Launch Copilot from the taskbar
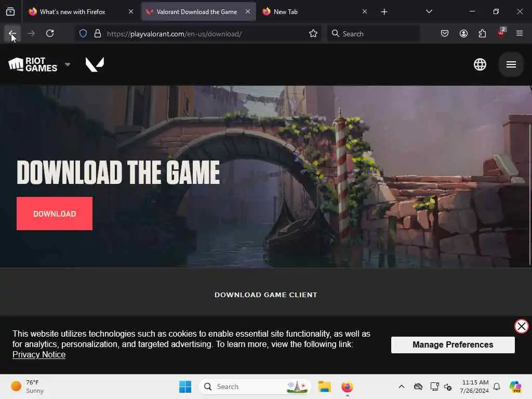Screen dimensions: 532x399 coord(515,387)
